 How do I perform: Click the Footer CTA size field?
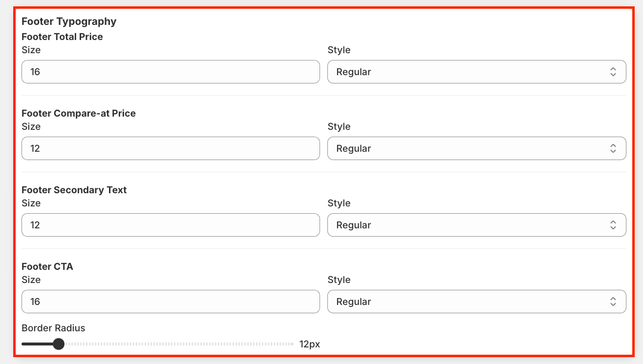coord(171,302)
